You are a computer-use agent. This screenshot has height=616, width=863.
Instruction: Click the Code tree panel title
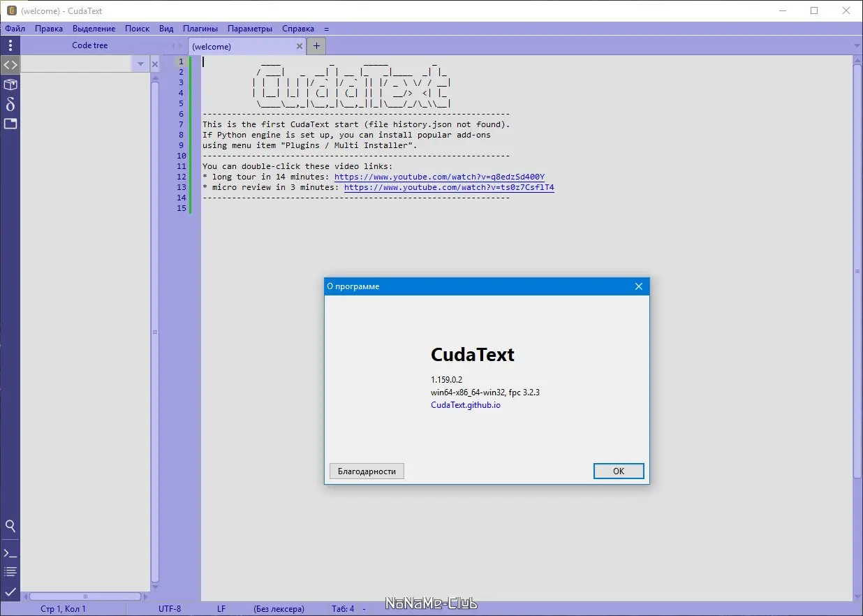click(90, 45)
